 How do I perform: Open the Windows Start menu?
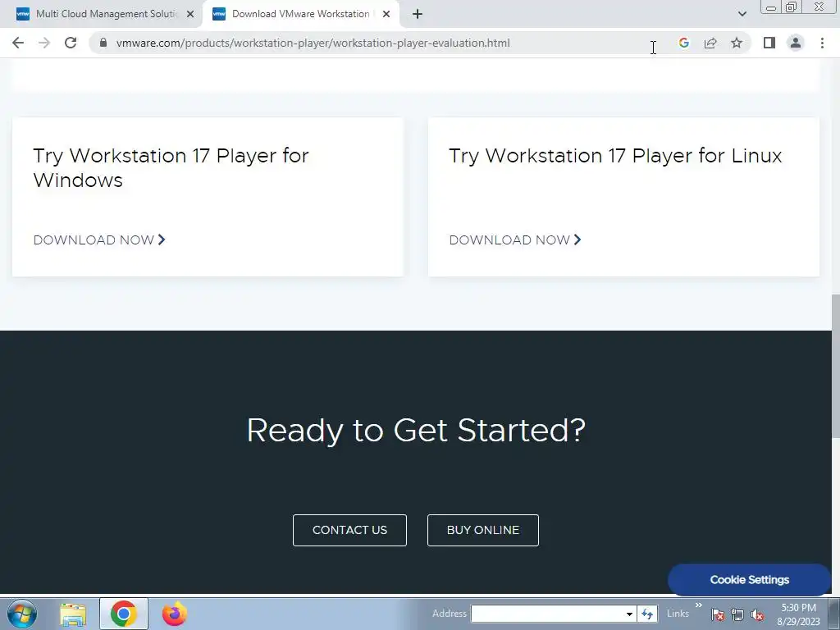pyautogui.click(x=22, y=614)
